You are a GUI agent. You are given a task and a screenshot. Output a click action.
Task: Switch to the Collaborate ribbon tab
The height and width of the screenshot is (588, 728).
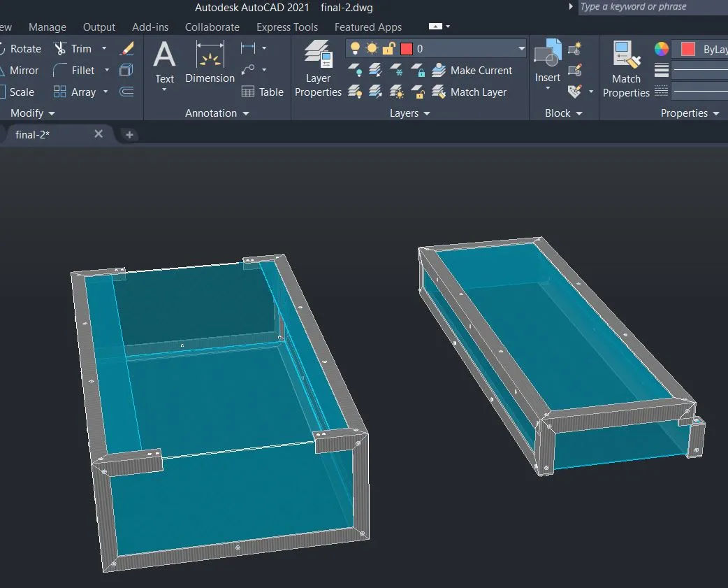coord(212,27)
